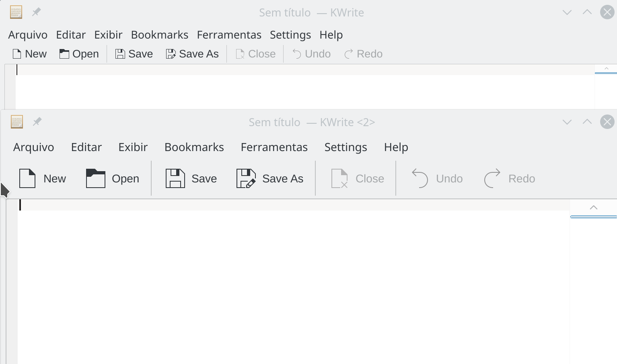This screenshot has width=617, height=364.
Task: Click Close document icon in KWrite <2> window
Action: (x=339, y=178)
